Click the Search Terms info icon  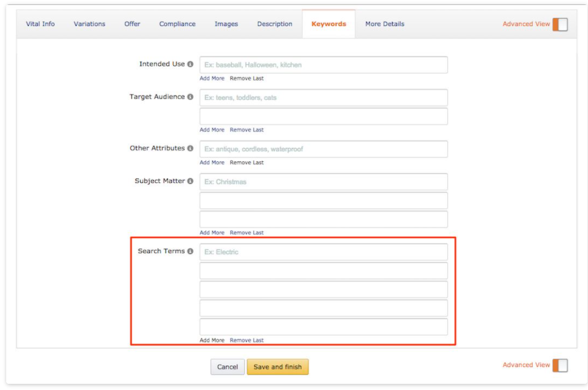pos(190,251)
